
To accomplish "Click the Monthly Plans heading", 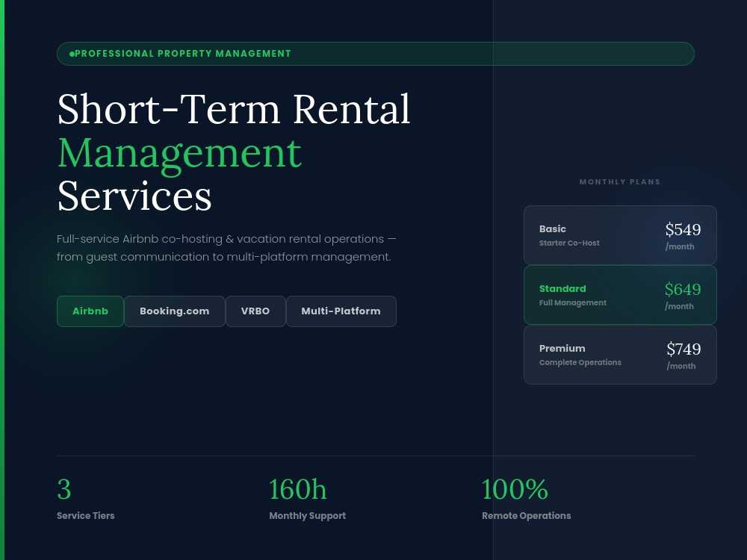I will pyautogui.click(x=620, y=182).
